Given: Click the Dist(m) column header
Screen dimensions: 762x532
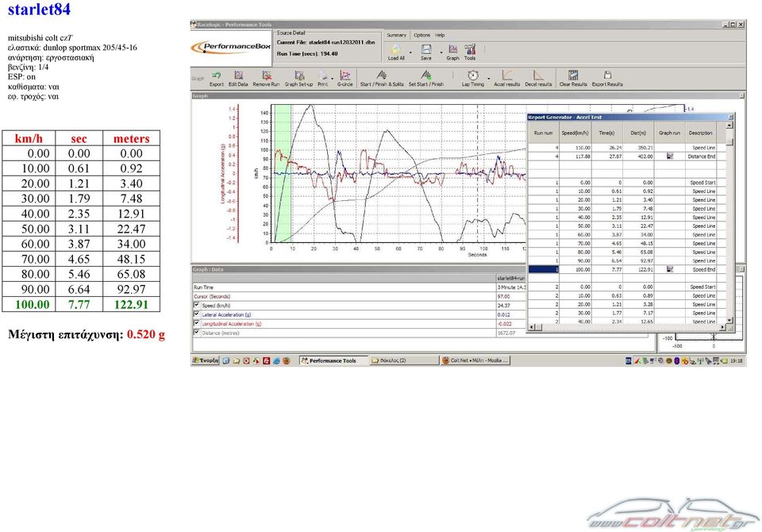Looking at the screenshot, I should coord(638,133).
